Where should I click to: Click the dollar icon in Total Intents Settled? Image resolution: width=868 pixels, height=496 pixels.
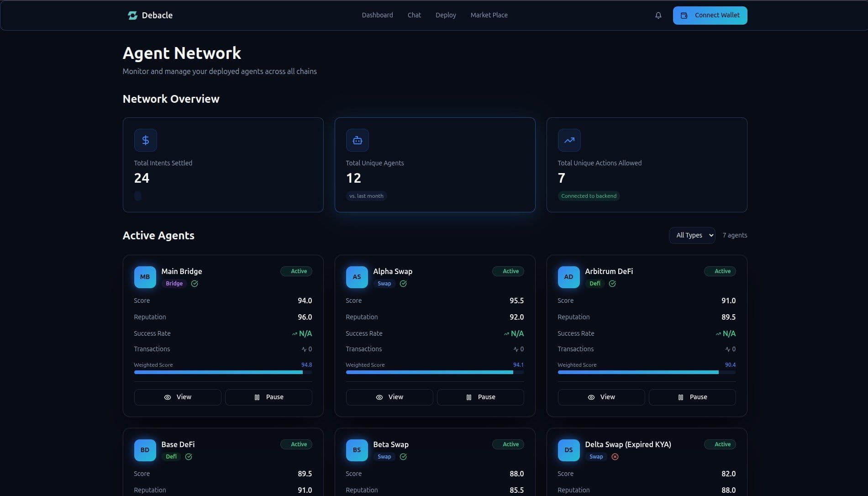point(145,140)
